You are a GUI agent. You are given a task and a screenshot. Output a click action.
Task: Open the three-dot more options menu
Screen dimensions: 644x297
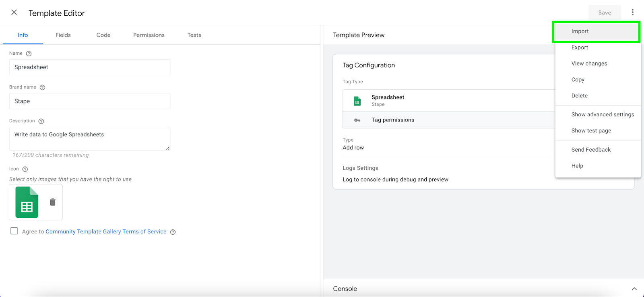point(632,12)
